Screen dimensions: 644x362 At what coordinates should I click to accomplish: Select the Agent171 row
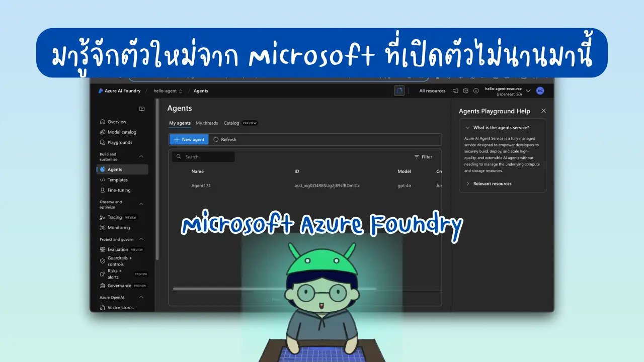pos(305,186)
